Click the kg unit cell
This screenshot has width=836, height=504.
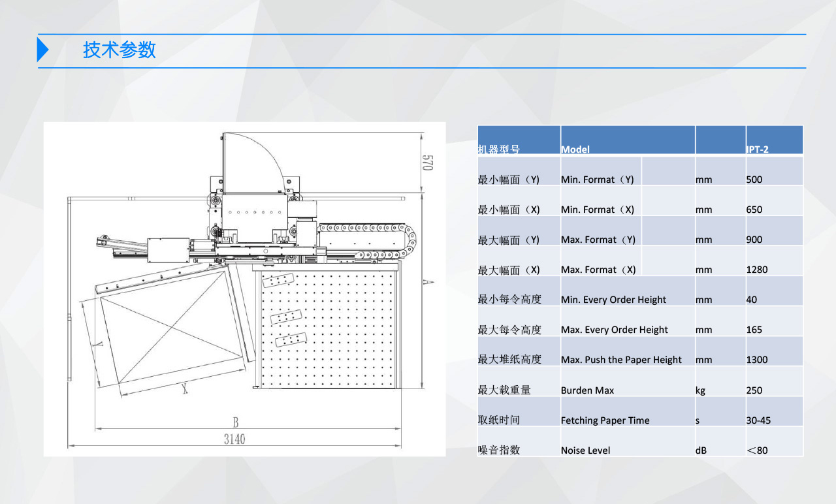[700, 390]
